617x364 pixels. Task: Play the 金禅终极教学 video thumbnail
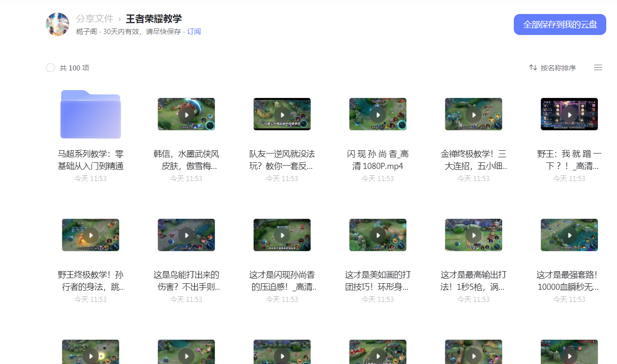(x=474, y=114)
